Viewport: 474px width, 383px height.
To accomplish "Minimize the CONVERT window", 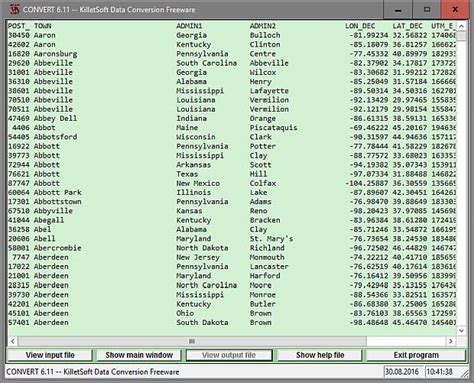I will coord(398,10).
